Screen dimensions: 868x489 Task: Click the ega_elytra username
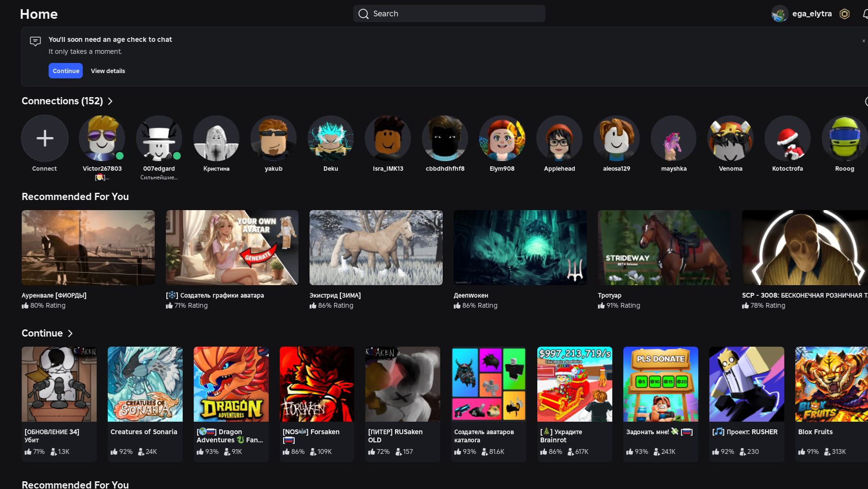coord(812,14)
